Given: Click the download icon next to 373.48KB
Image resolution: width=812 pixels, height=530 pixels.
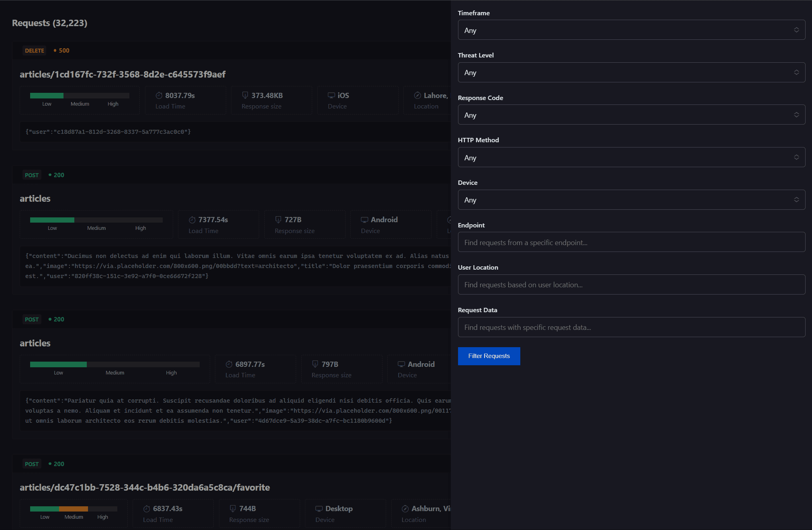Looking at the screenshot, I should click(x=245, y=95).
